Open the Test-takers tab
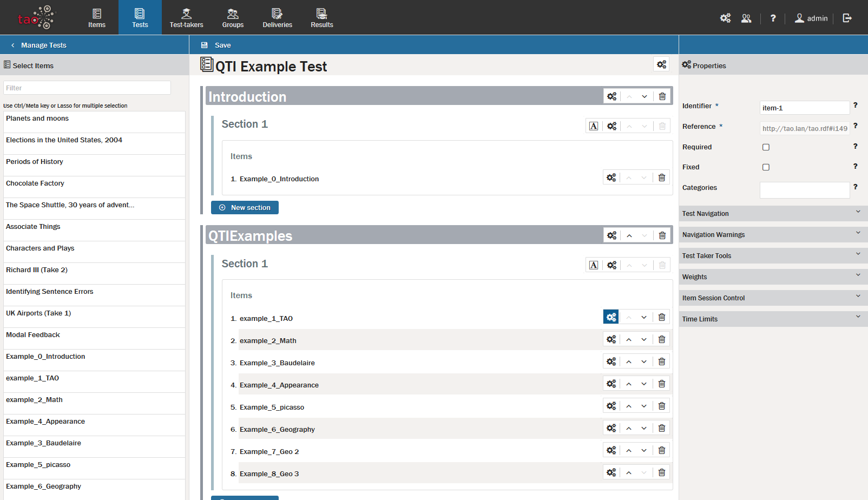The height and width of the screenshot is (500, 868). (186, 18)
